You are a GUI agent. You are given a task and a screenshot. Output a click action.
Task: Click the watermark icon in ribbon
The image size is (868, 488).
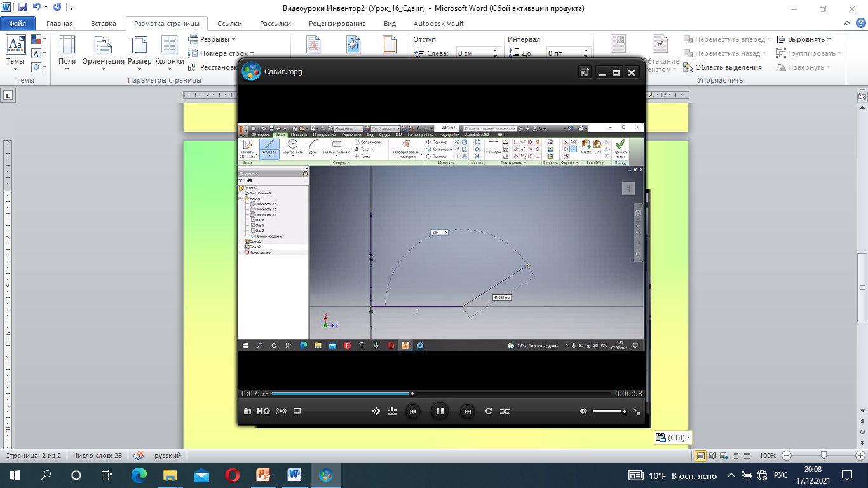click(x=313, y=44)
